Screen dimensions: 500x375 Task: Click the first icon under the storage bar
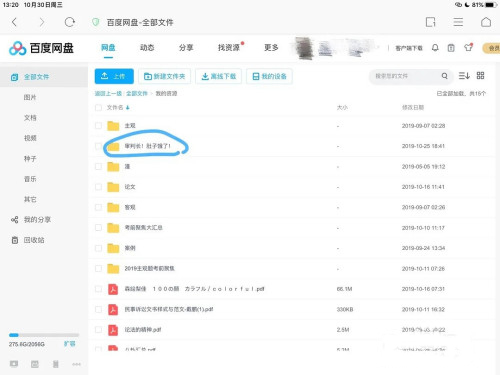pyautogui.click(x=14, y=364)
